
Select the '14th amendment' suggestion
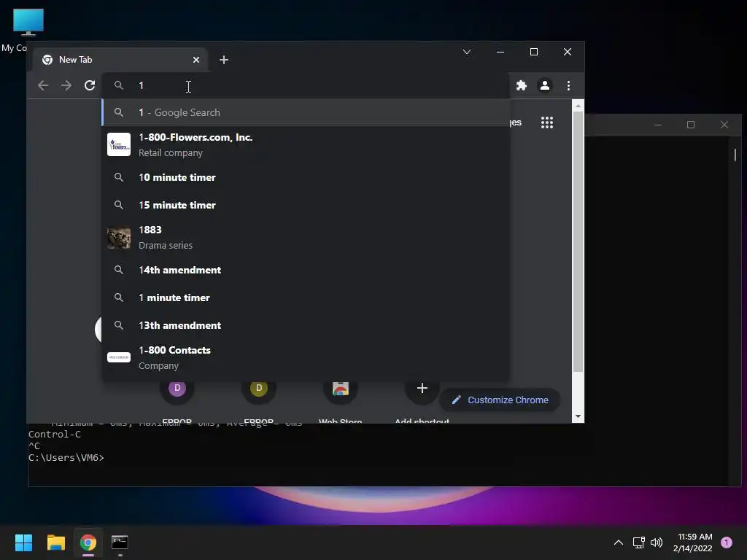coord(306,270)
